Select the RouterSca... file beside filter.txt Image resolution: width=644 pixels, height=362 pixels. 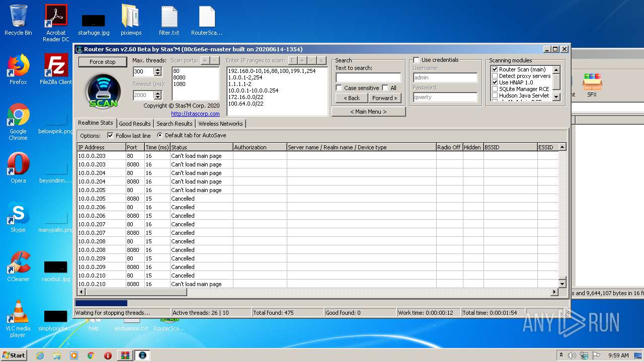tap(207, 20)
